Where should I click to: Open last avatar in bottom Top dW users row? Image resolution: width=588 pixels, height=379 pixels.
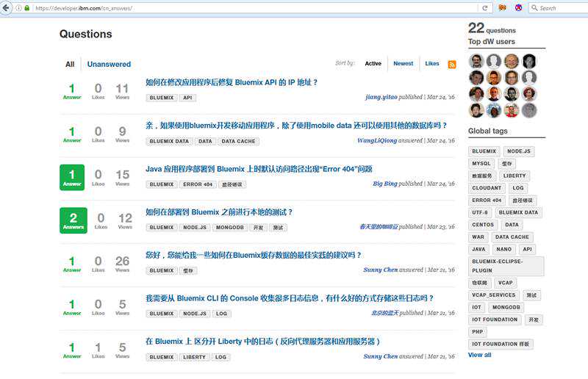529,110
